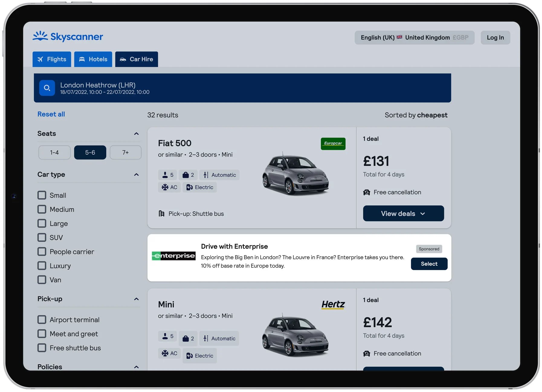Select the 7+ seats option
The height and width of the screenshot is (392, 542).
[125, 153]
